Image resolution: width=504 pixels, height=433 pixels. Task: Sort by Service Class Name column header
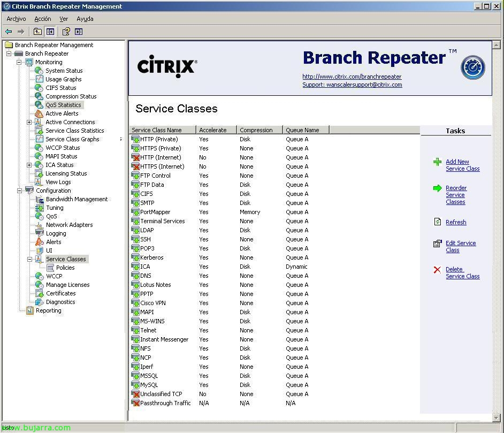tap(163, 130)
